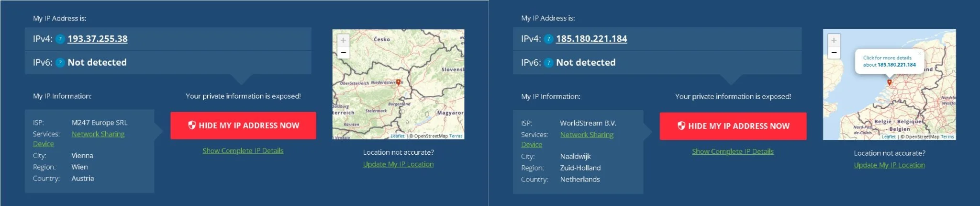Click Update My IP Location under the Netherlands map
Image resolution: width=980 pixels, height=206 pixels.
click(x=889, y=165)
